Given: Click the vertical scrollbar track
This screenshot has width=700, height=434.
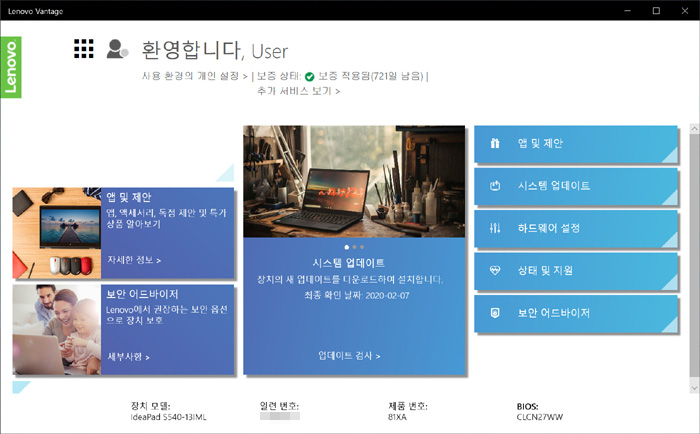Looking at the screenshot, I should point(694,258).
